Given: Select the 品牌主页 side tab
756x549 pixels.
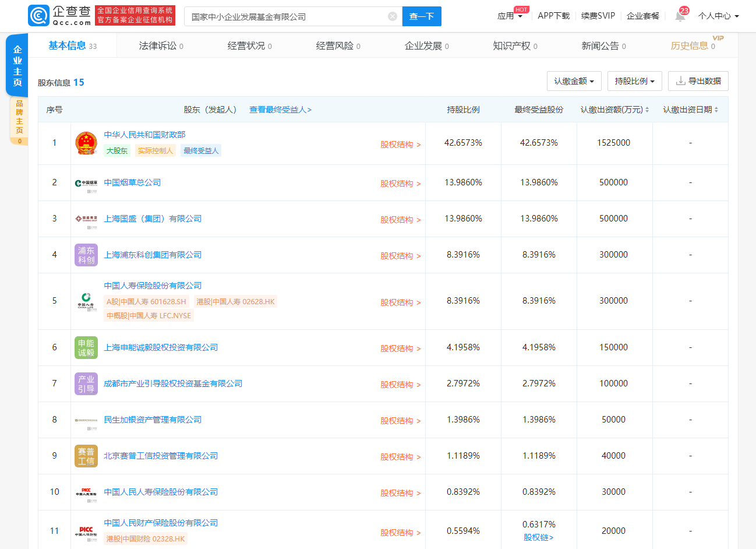Looking at the screenshot, I should [x=19, y=121].
